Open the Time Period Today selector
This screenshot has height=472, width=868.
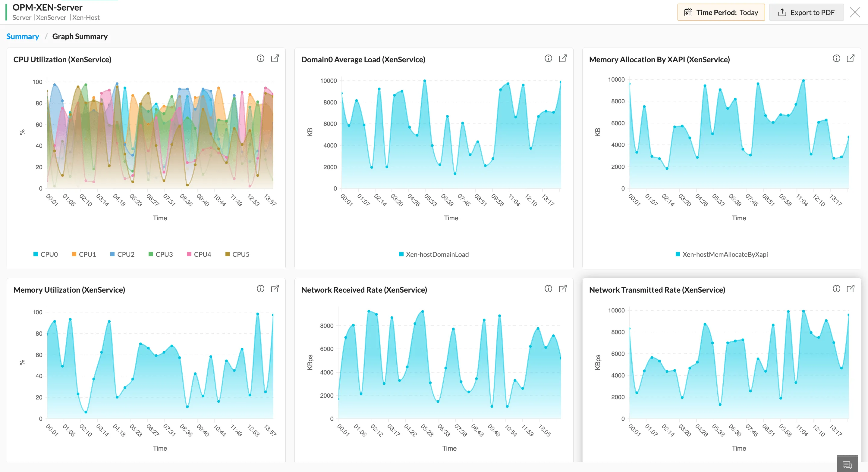click(x=721, y=12)
